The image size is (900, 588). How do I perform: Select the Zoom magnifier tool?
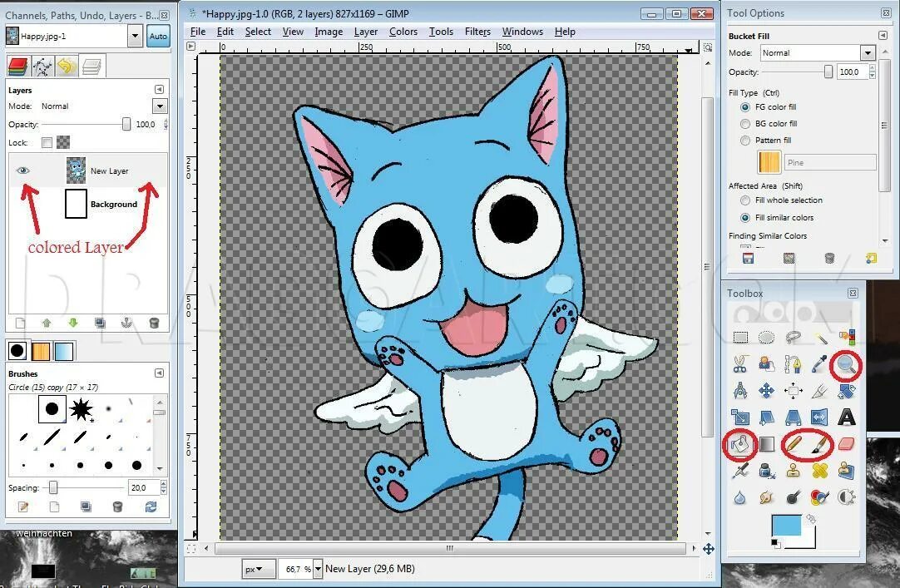pos(846,364)
